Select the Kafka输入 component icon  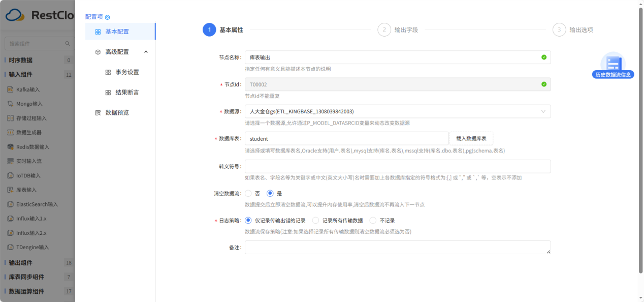click(x=11, y=89)
